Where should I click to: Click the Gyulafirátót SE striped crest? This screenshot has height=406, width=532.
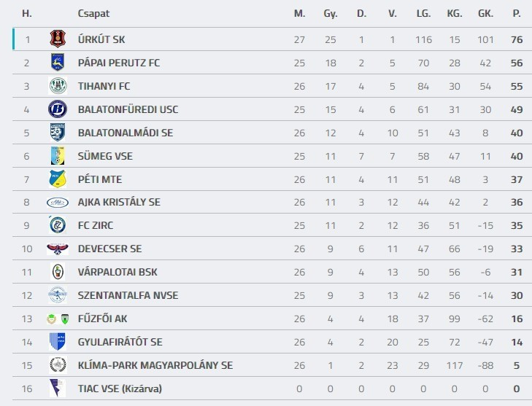[x=58, y=342]
